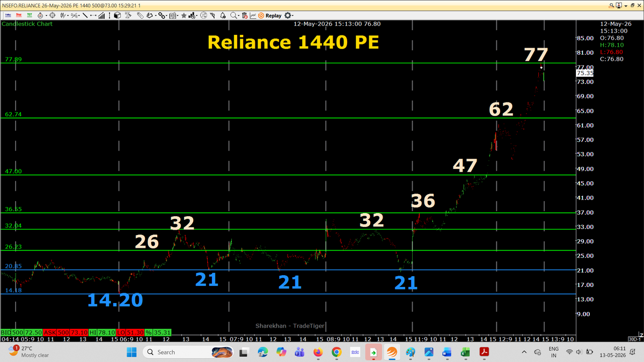Screen dimensions: 644x362
Task: Select the text annotation tool
Action: pyautogui.click(x=128, y=16)
